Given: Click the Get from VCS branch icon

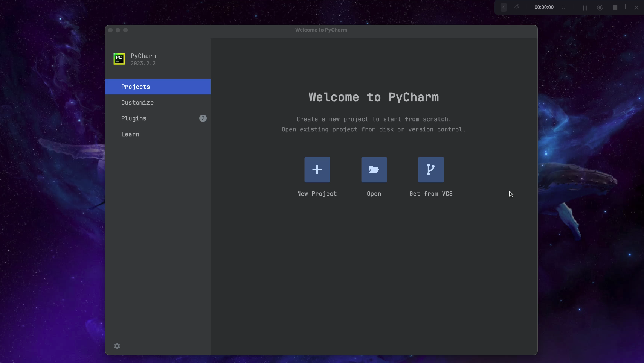Looking at the screenshot, I should coord(431,170).
